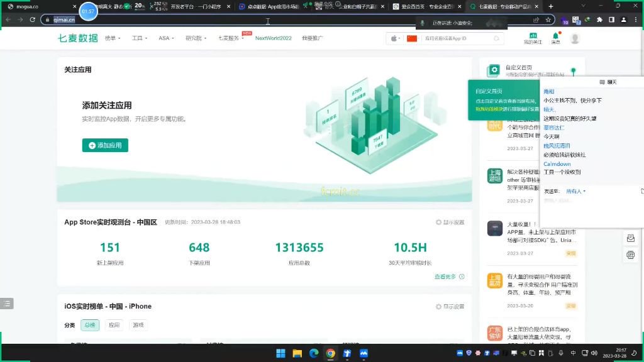Bookmark this page with the star icon

click(548, 19)
